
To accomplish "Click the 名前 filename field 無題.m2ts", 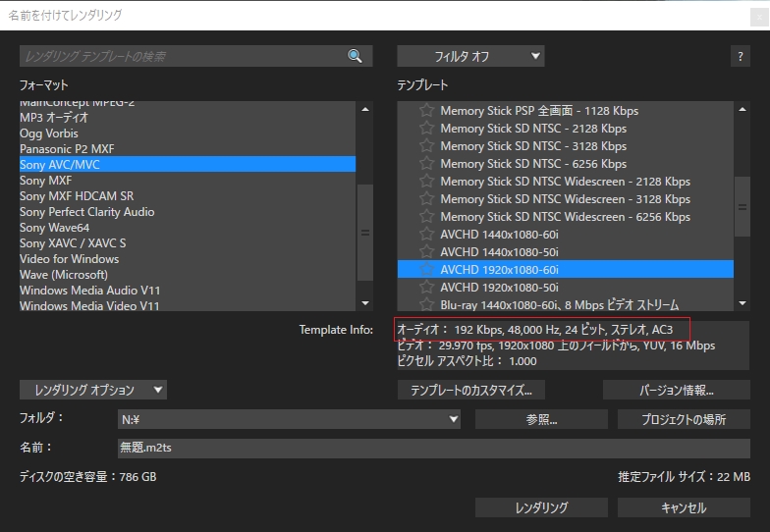I will coord(434,448).
